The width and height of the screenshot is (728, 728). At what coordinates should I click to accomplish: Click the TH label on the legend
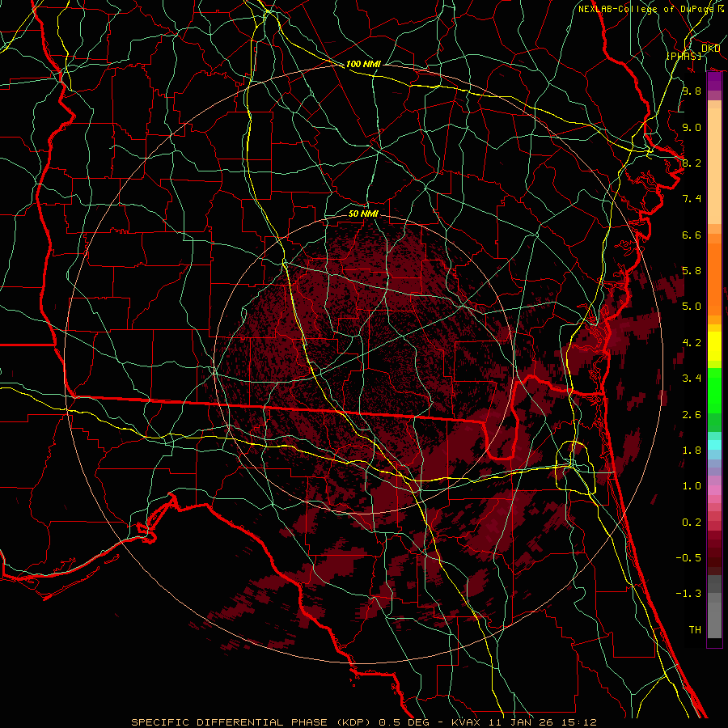point(694,629)
